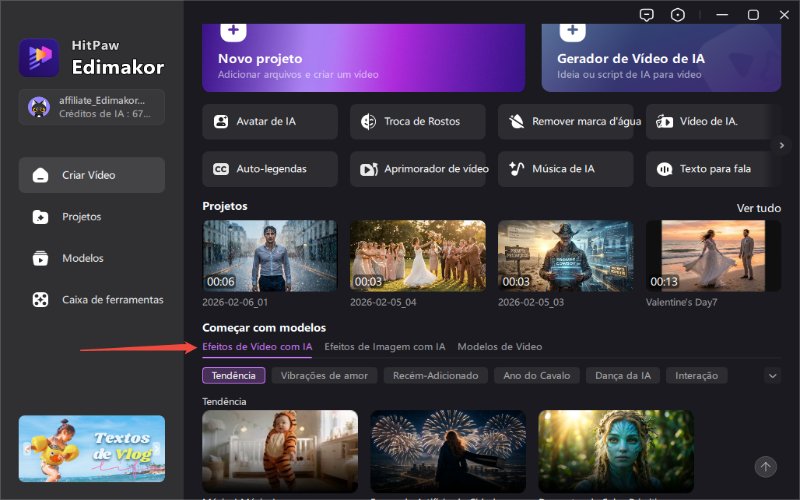Screen dimensions: 800x500
Task: Select the Vibrações de amor filter chip
Action: pyautogui.click(x=324, y=376)
